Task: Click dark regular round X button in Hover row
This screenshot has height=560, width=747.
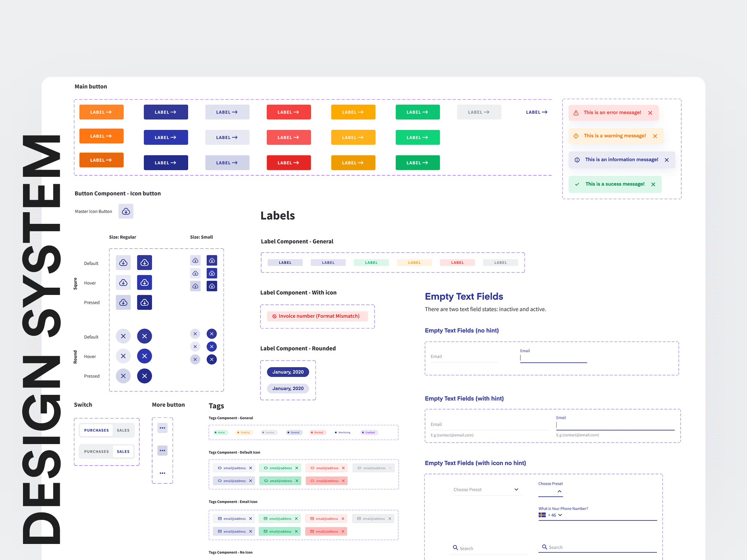Action: 144,356
